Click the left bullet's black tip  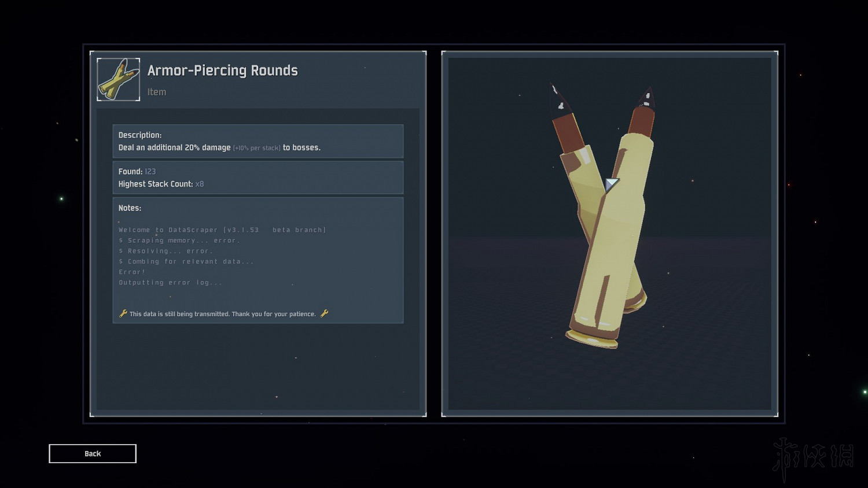click(559, 99)
